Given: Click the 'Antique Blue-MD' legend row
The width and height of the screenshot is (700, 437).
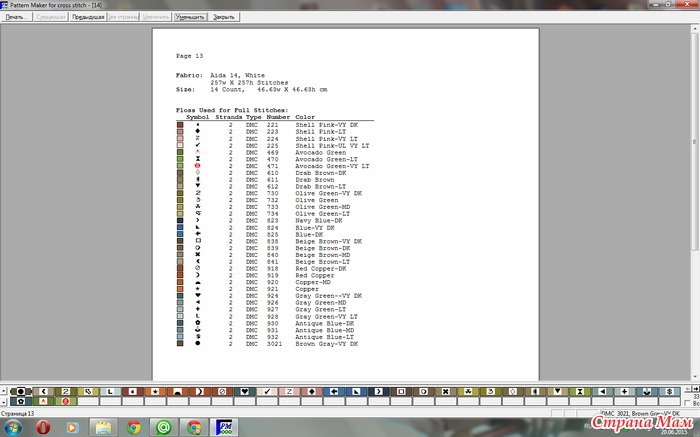Looking at the screenshot, I should [266, 330].
